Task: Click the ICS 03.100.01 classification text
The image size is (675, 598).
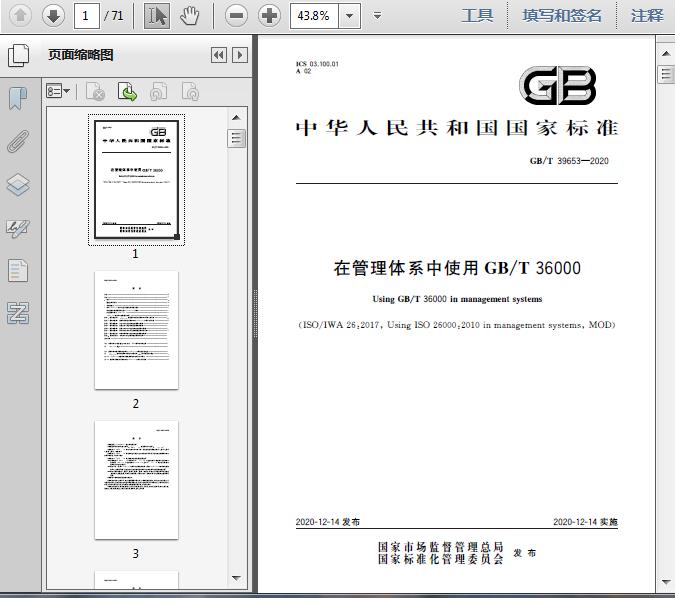Action: 317,64
